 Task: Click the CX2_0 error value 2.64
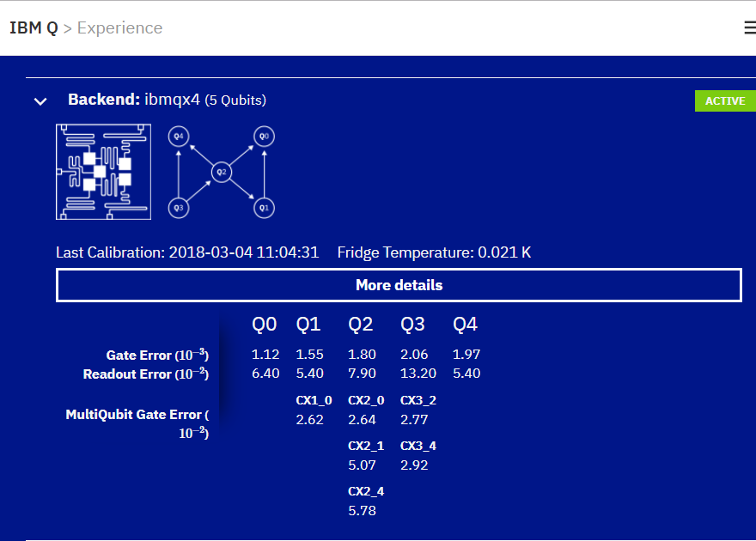(362, 420)
